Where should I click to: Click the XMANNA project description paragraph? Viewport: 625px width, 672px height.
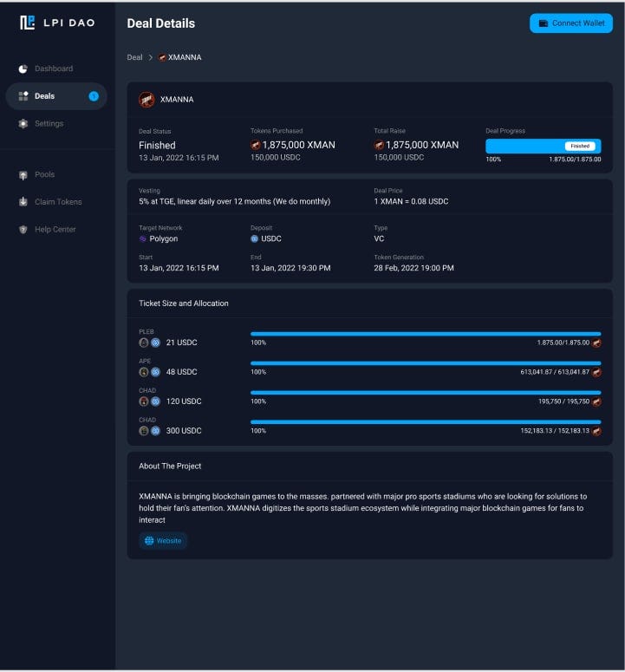coord(363,508)
